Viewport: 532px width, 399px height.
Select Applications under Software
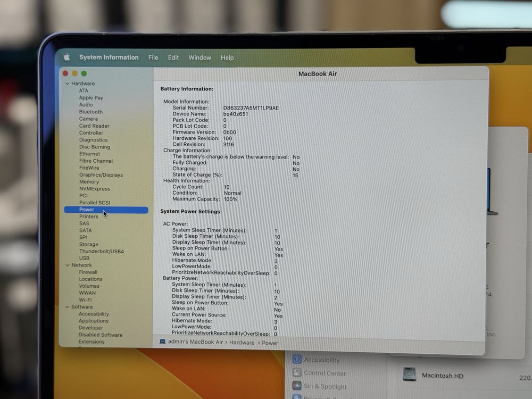pos(93,321)
